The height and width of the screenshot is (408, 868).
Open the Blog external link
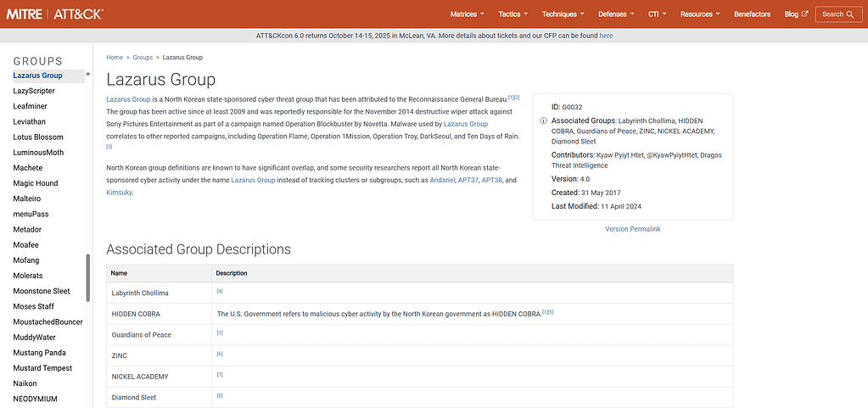(796, 14)
